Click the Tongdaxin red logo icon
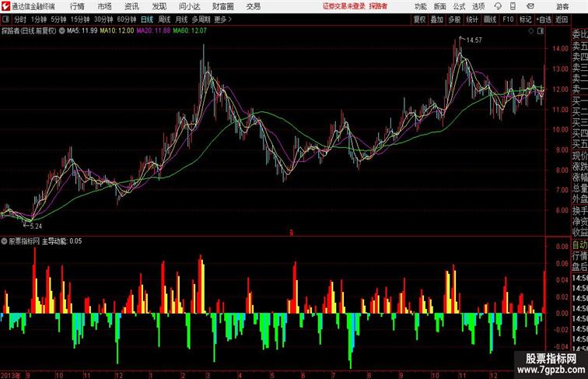The height and width of the screenshot is (379, 588). pos(5,6)
